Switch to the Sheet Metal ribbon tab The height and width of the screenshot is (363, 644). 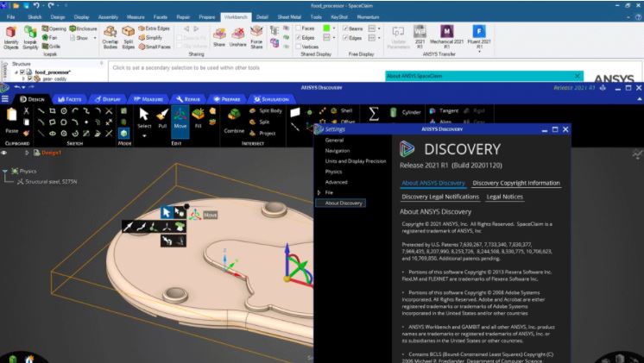[287, 16]
